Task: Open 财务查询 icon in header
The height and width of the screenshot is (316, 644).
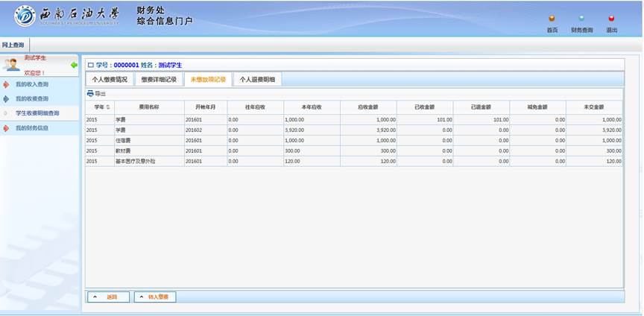Action: pyautogui.click(x=581, y=19)
